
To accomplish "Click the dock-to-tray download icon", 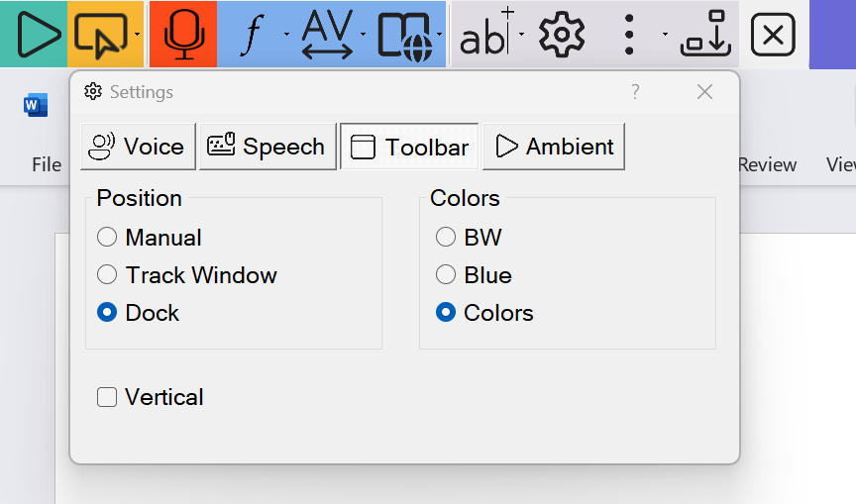I will tap(707, 35).
